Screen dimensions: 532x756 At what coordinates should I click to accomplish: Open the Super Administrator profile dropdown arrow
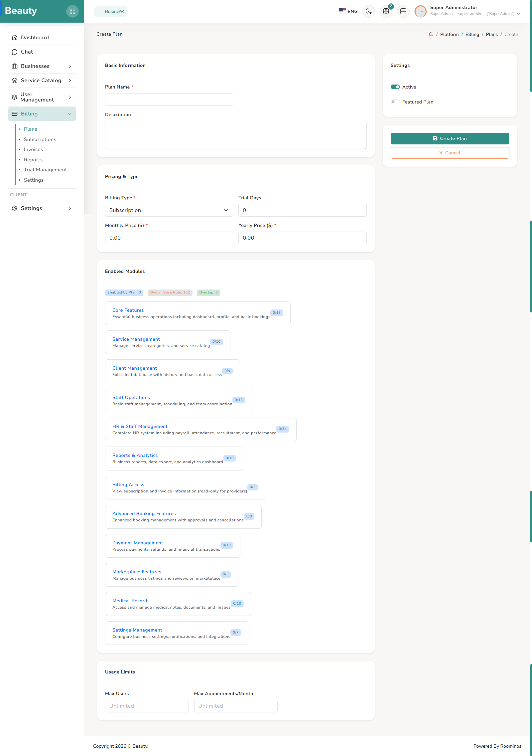pyautogui.click(x=519, y=14)
